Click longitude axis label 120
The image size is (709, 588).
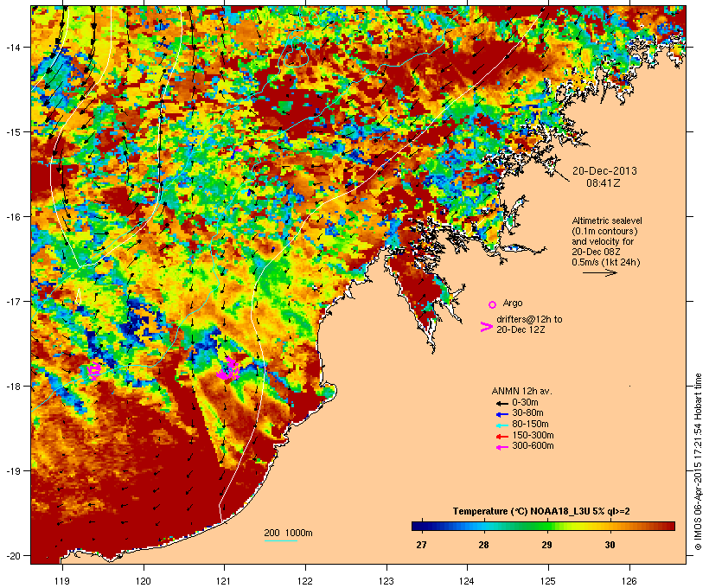[144, 581]
